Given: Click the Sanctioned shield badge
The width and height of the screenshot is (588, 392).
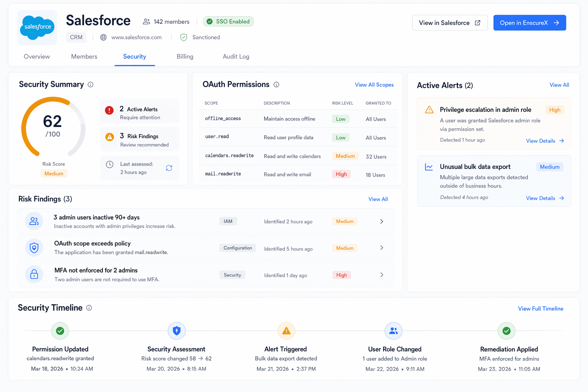Looking at the screenshot, I should (183, 37).
